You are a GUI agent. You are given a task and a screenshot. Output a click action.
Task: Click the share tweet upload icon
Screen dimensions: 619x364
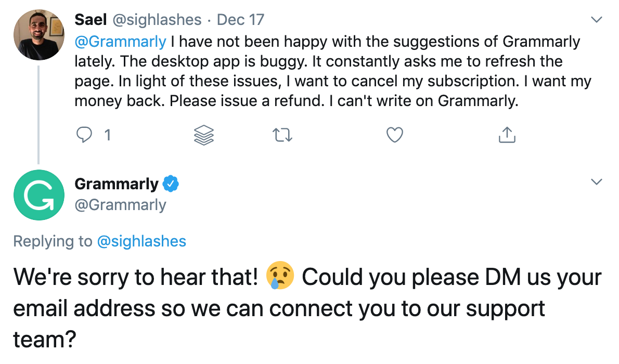pyautogui.click(x=507, y=135)
